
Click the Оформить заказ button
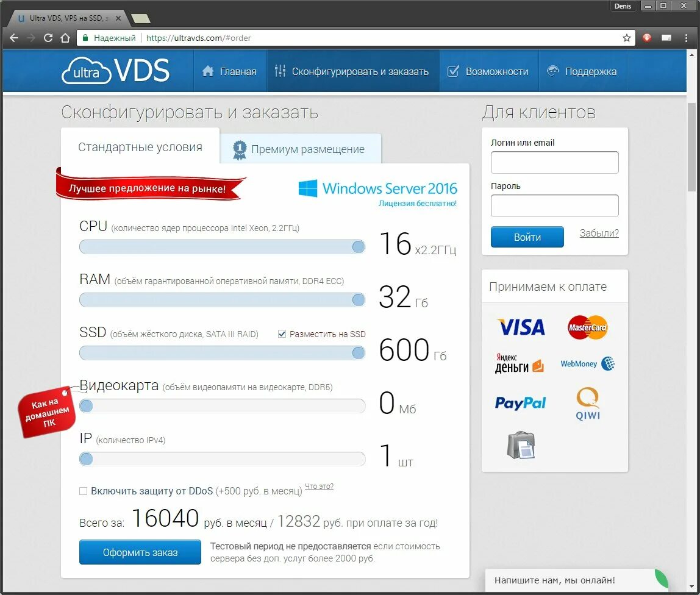(x=140, y=552)
